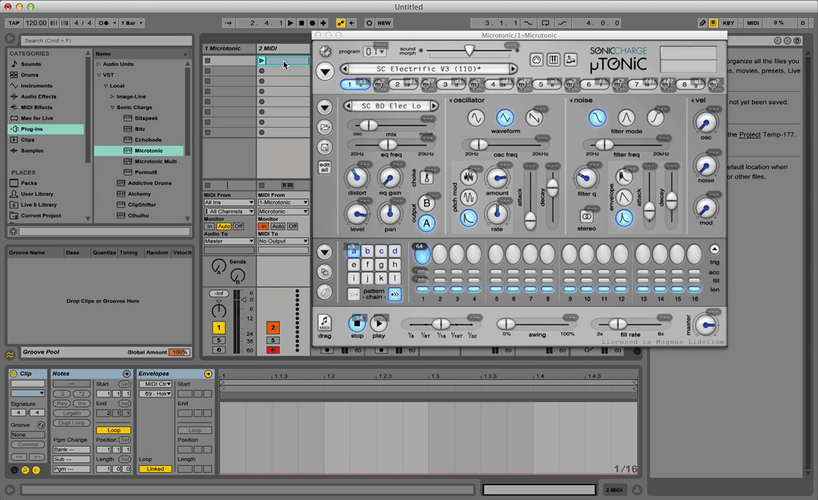Click the MIDI drag icon in Microtonic
Image resolution: width=818 pixels, height=500 pixels.
[324, 323]
